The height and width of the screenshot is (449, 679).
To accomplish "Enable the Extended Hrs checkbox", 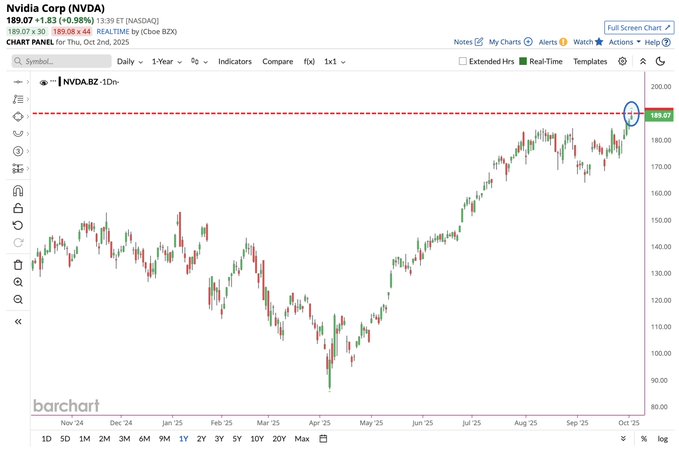I will (x=462, y=61).
